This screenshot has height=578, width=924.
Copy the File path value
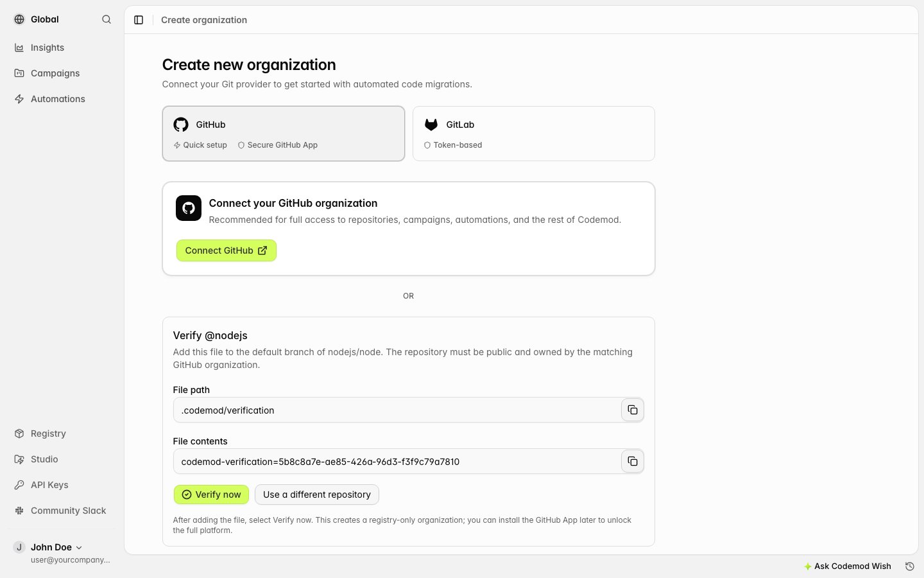(633, 410)
